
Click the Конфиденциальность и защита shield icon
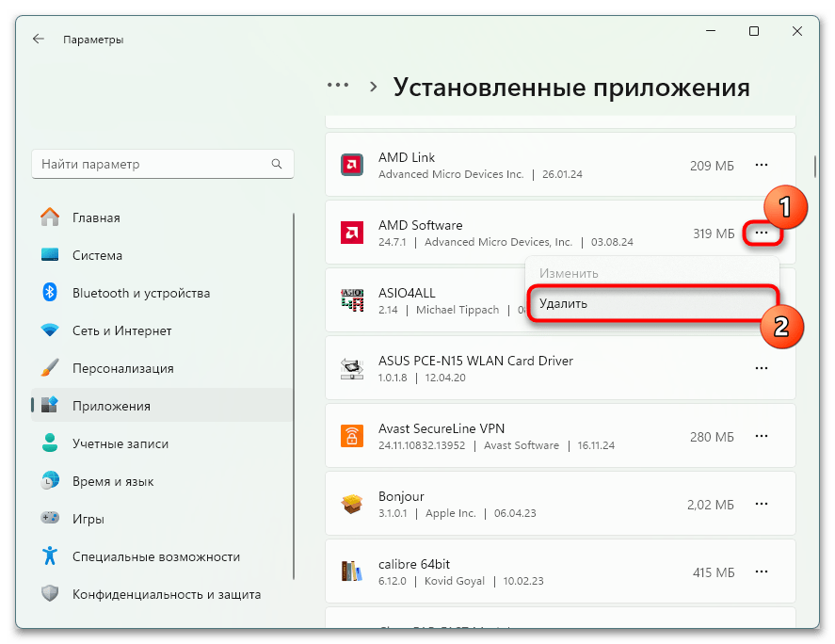(x=50, y=593)
